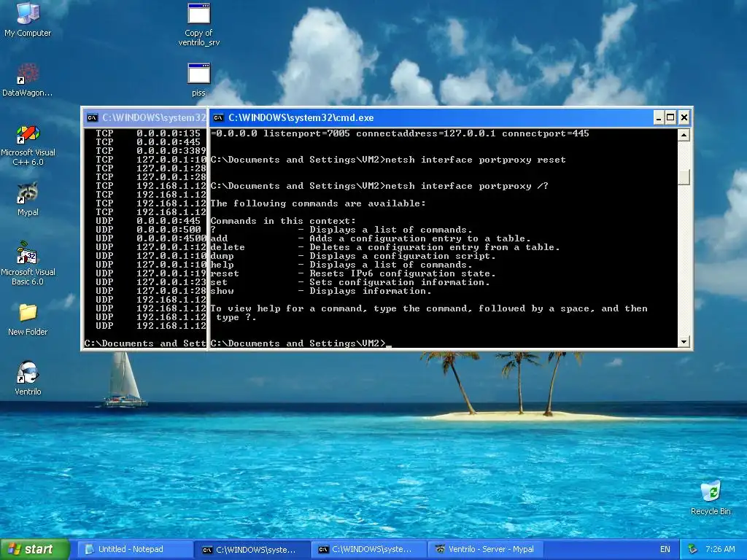The image size is (747, 560).
Task: Select the New Folder desktop icon
Action: [x=28, y=319]
